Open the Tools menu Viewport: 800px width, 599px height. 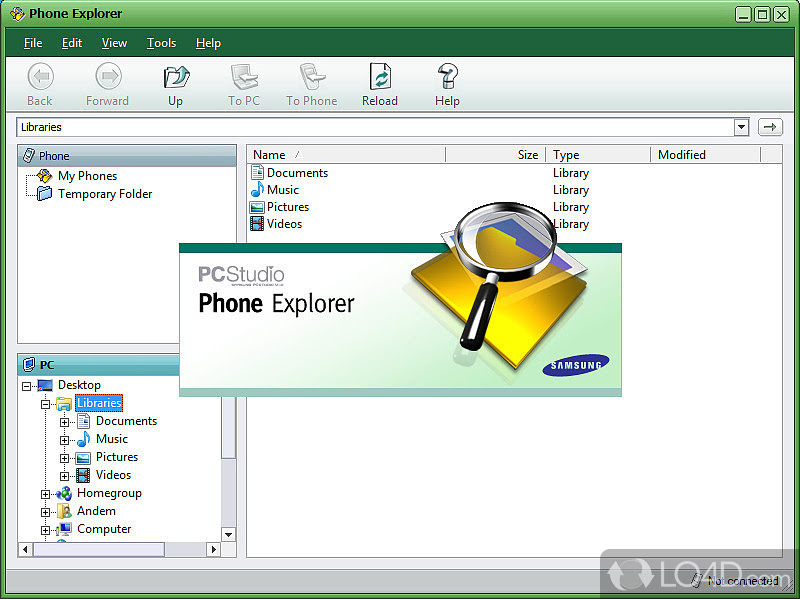[161, 43]
